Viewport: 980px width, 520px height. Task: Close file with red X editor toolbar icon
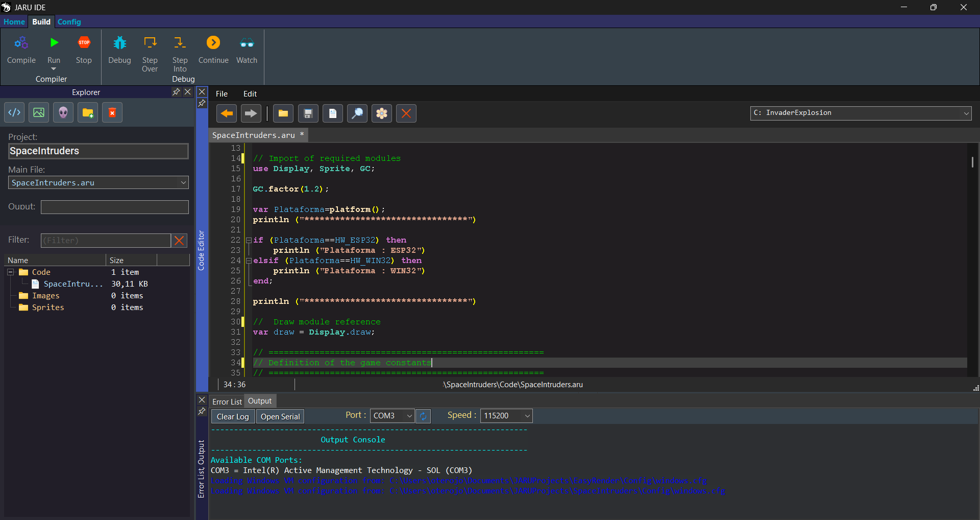(x=406, y=113)
